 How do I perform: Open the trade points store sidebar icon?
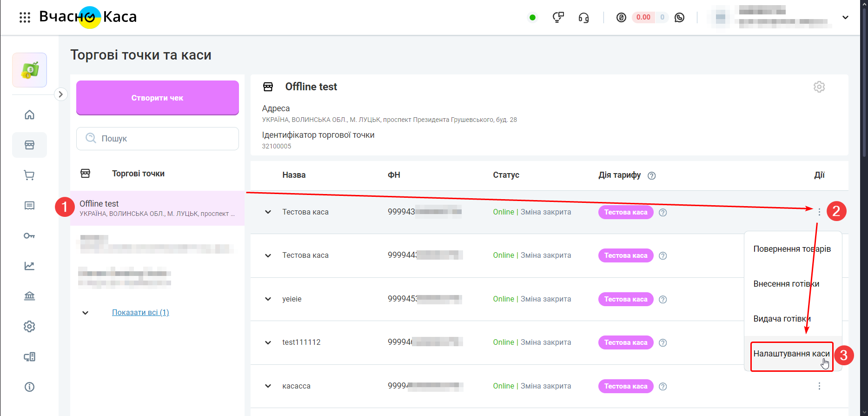pyautogui.click(x=29, y=145)
